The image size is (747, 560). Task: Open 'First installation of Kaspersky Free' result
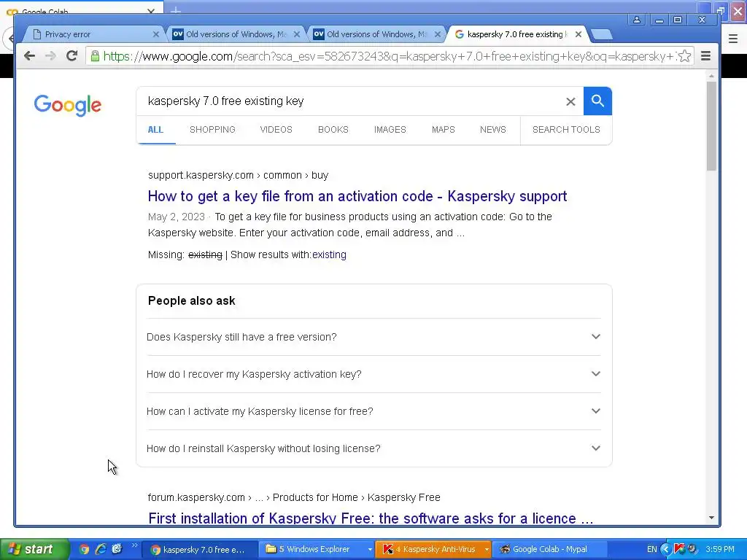[371, 518]
